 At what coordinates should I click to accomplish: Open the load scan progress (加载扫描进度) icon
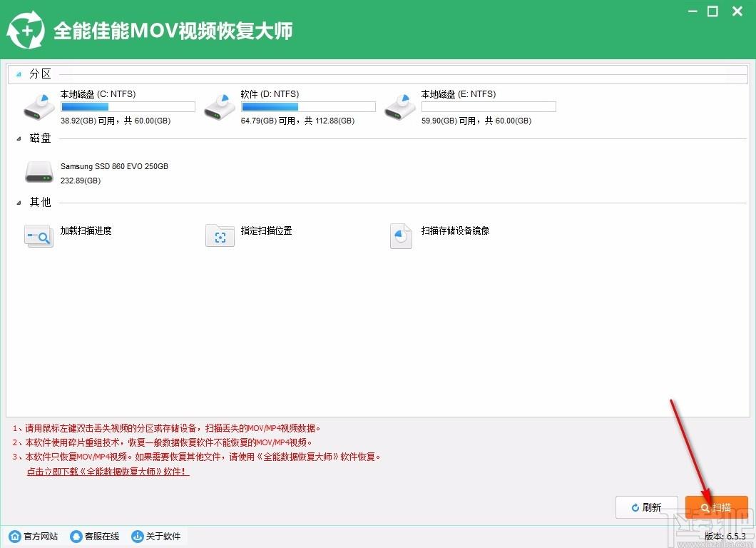click(39, 236)
